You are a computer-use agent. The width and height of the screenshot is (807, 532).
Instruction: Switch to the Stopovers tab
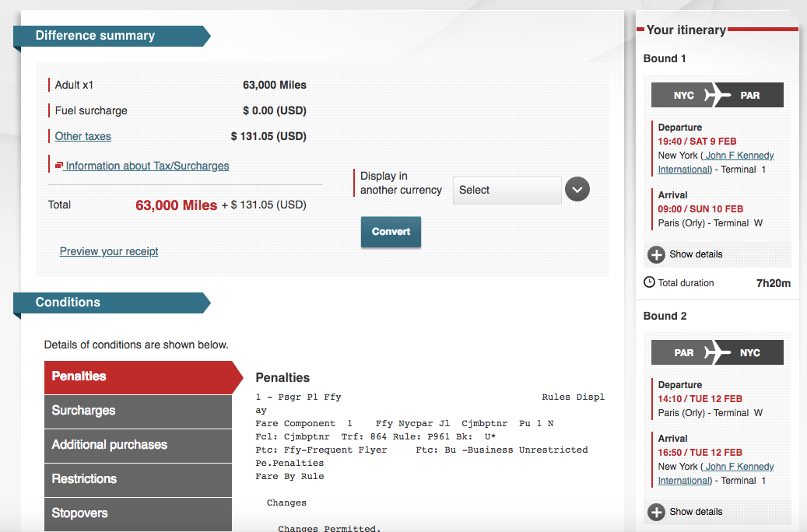pos(138,513)
